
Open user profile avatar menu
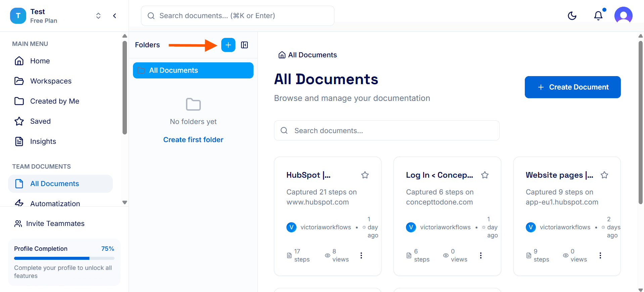click(623, 16)
